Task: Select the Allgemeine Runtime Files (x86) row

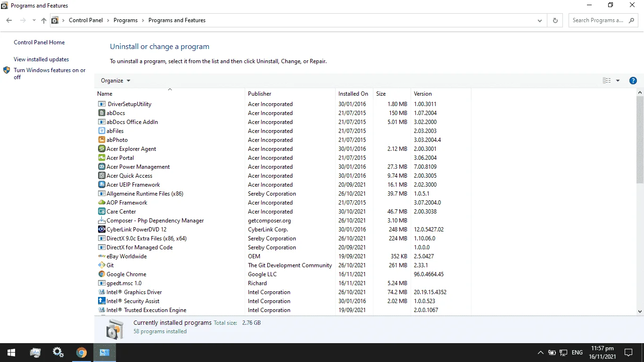Action: coord(283,194)
